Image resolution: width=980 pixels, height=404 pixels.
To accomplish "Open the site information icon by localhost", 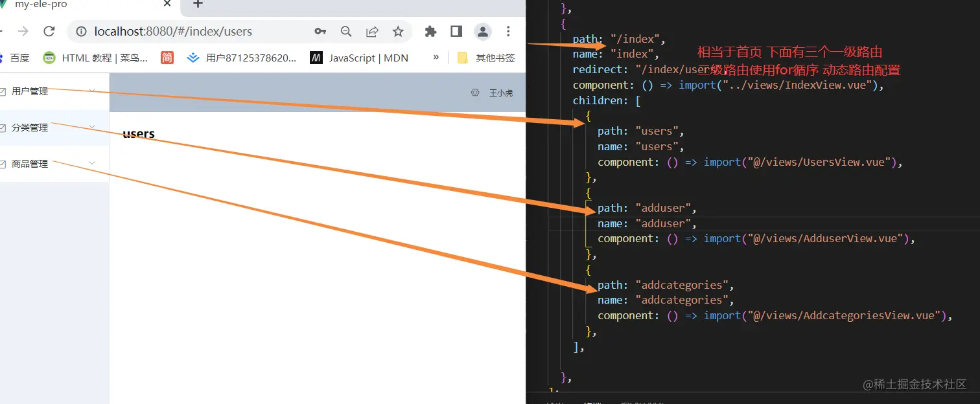I will (x=81, y=31).
